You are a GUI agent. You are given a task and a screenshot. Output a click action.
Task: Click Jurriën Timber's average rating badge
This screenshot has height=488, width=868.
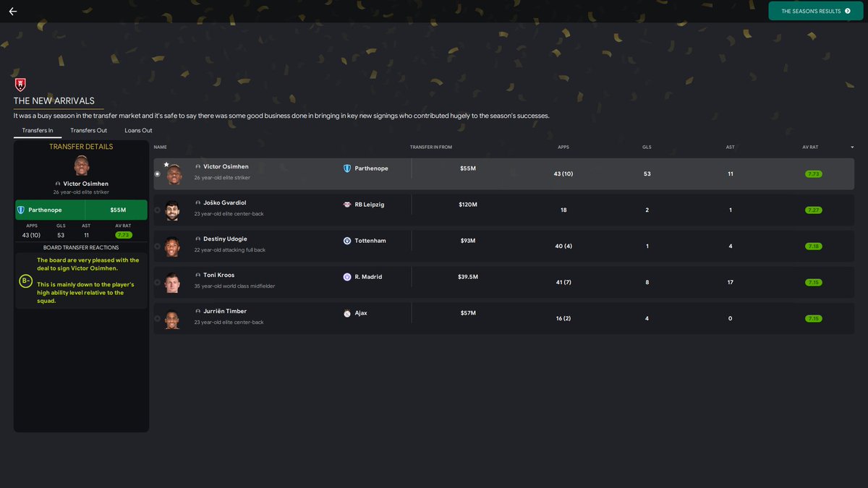[814, 319]
